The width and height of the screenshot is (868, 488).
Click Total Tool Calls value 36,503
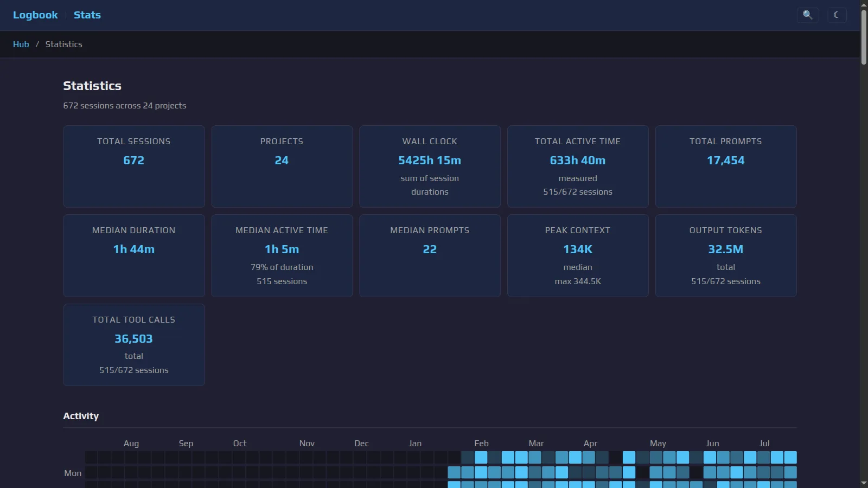[x=134, y=339]
